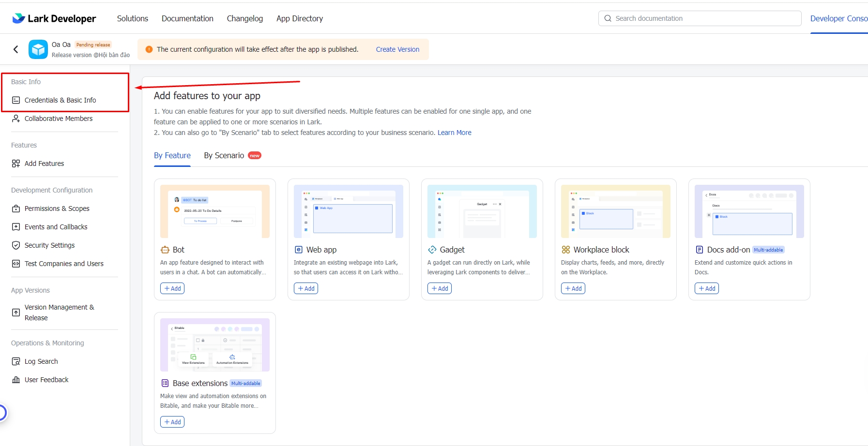Click the back arrow beside app name
Screen dimensions: 868x446
(16, 49)
